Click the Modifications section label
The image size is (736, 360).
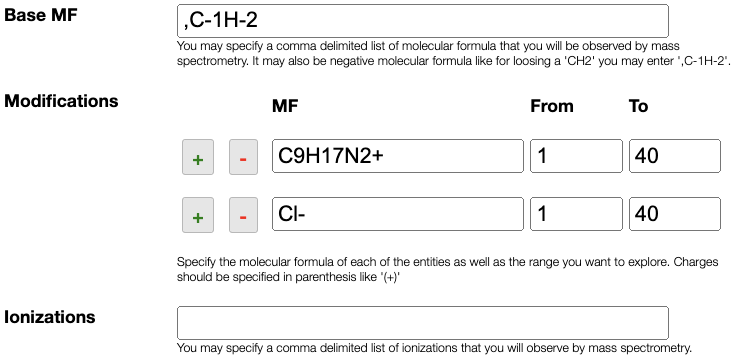61,101
